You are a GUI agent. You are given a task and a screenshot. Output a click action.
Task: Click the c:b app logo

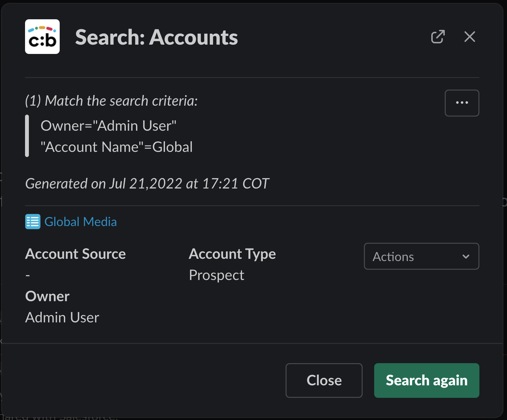coord(42,37)
